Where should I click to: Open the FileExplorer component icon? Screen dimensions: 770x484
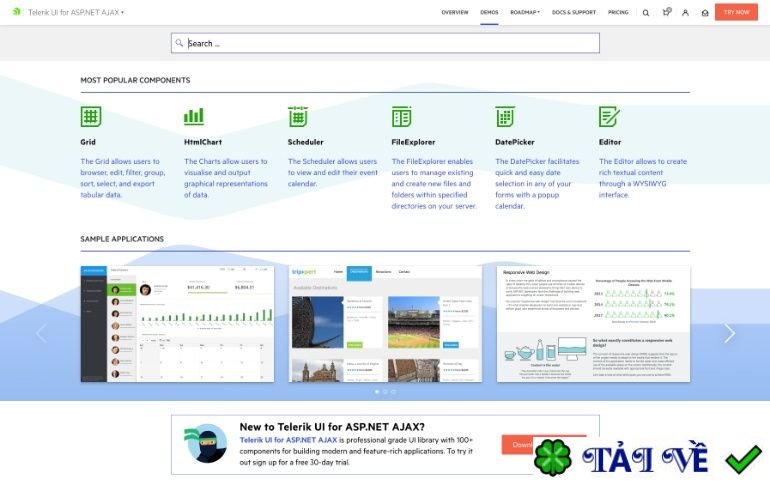402,117
